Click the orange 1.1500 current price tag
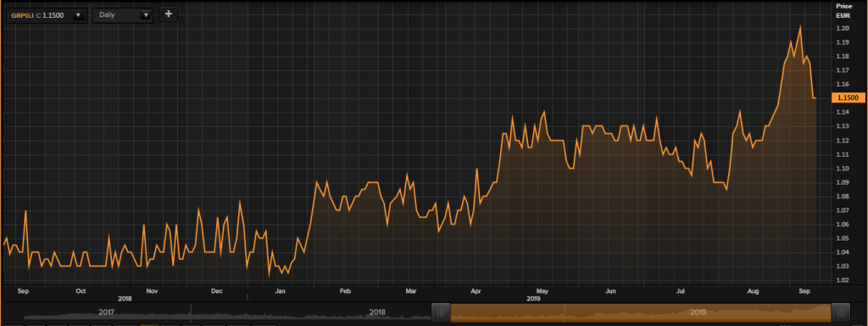The height and width of the screenshot is (326, 868). click(x=848, y=98)
